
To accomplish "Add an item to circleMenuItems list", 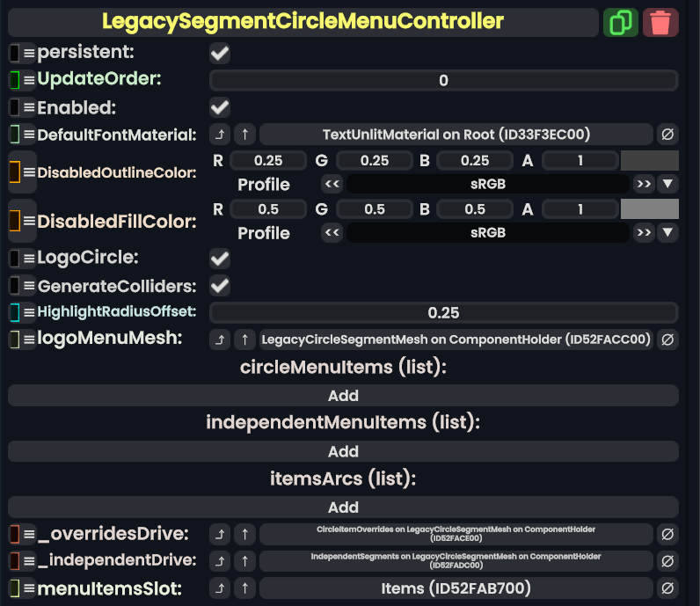I will (x=343, y=396).
